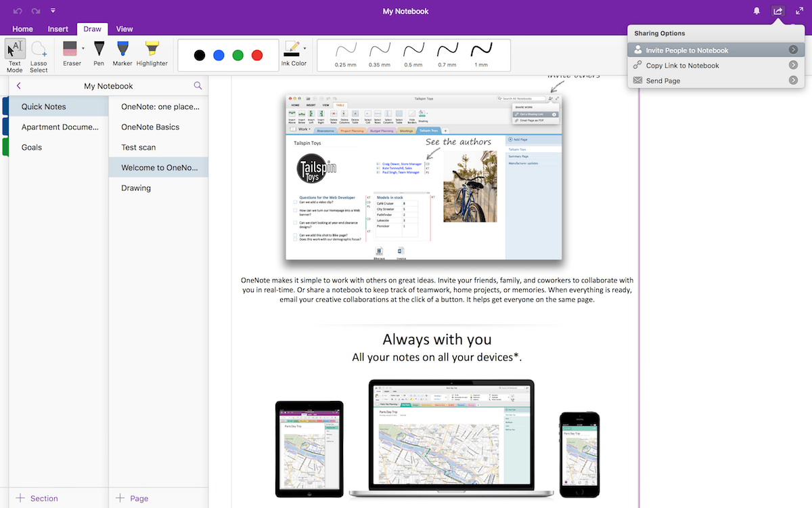Open the Goals section
812x508 pixels.
(x=58, y=147)
